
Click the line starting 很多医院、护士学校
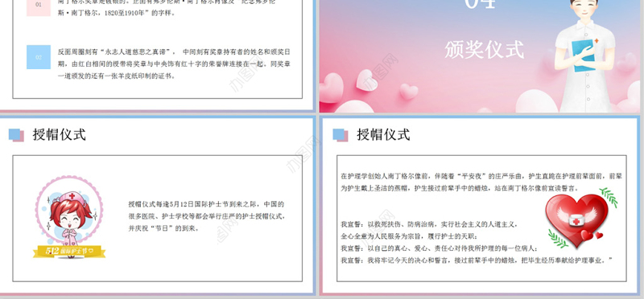tap(207, 216)
